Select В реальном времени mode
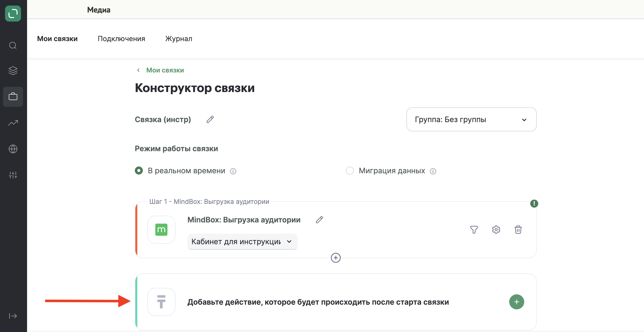The image size is (644, 332). click(x=139, y=171)
